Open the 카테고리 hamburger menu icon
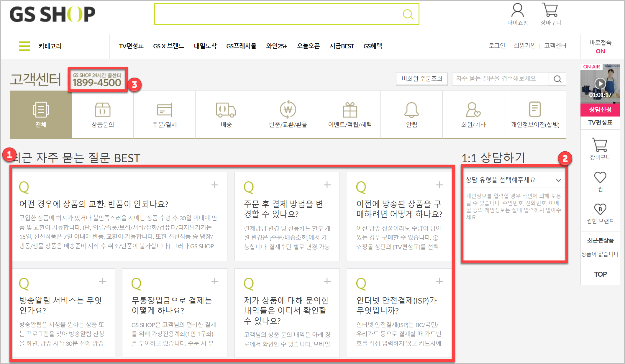625x364 pixels. coord(24,46)
